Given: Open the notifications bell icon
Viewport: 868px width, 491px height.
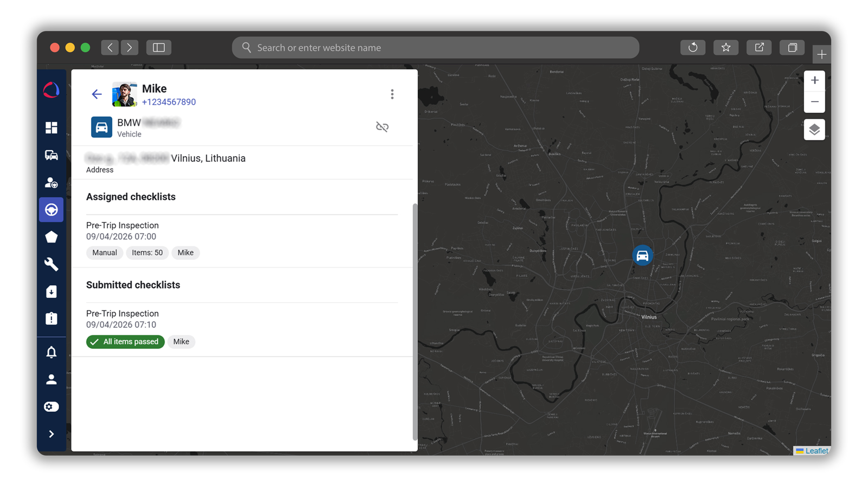Looking at the screenshot, I should 51,352.
